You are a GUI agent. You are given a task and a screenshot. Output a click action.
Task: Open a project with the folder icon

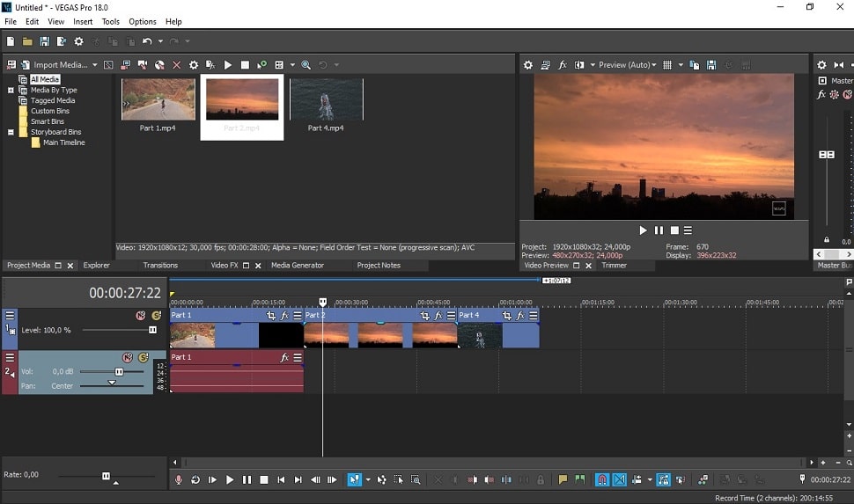pyautogui.click(x=27, y=41)
